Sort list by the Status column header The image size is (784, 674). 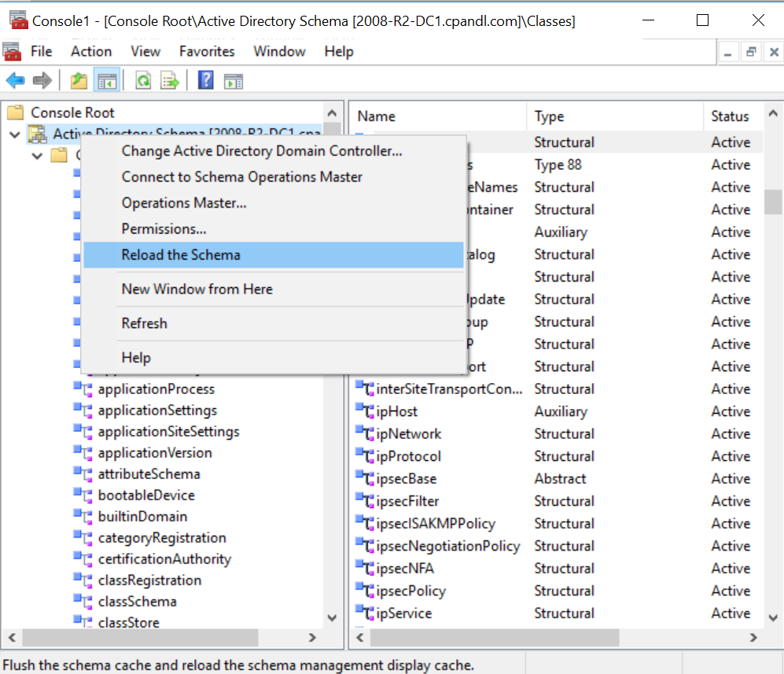734,116
